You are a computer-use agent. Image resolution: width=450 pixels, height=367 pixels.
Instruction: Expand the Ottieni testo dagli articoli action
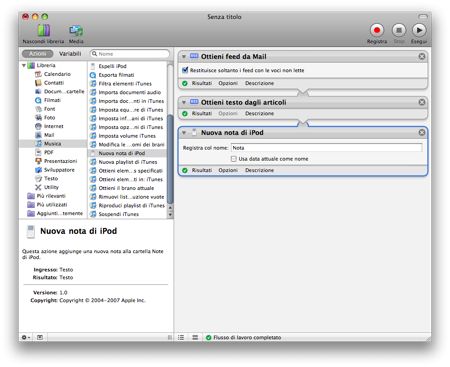pos(184,102)
